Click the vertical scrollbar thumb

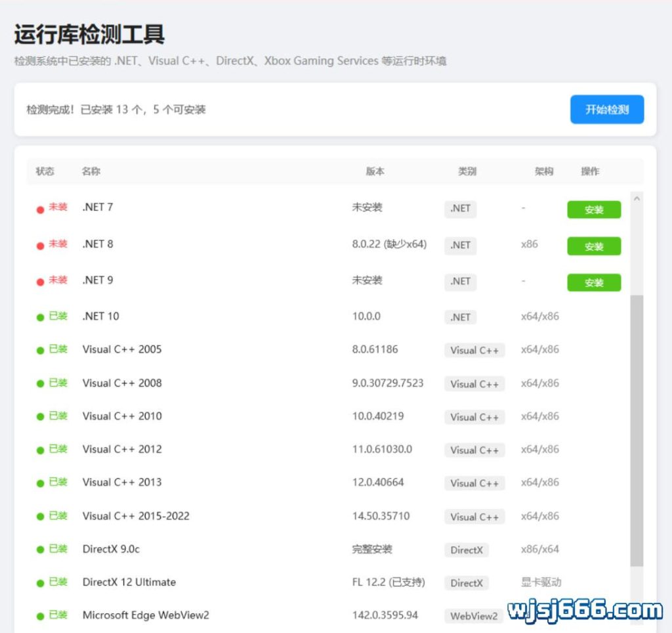tap(637, 430)
